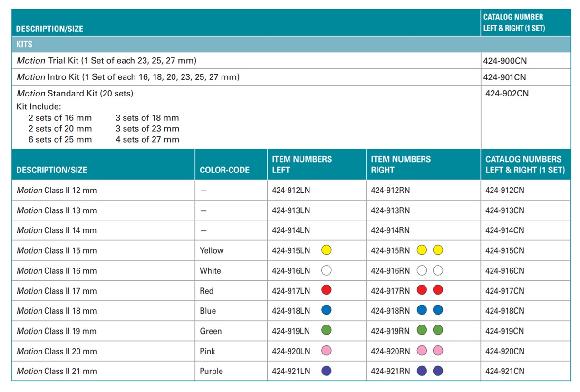
Task: Click the 'Motion Class II 20 mm' row label
Action: (x=57, y=351)
